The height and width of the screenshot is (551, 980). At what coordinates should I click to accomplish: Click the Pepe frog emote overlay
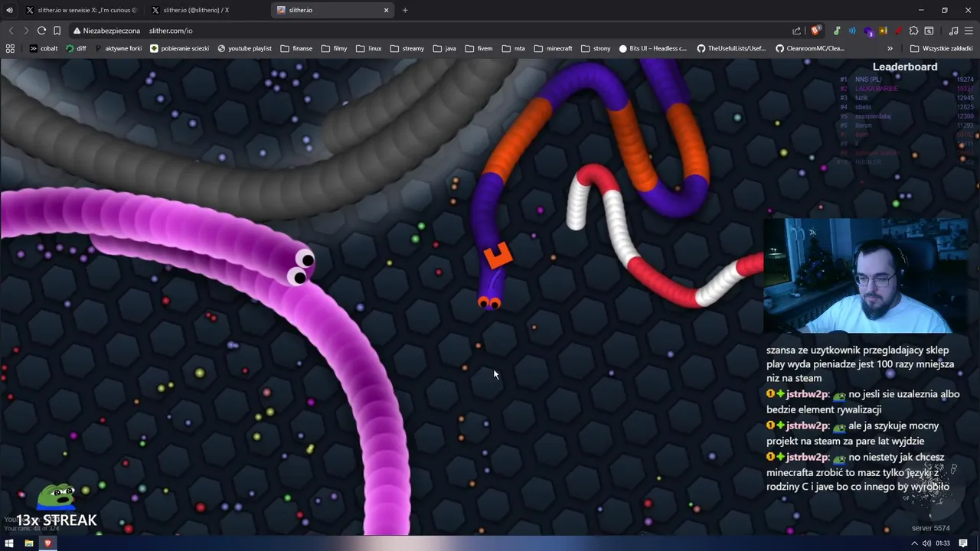click(57, 497)
